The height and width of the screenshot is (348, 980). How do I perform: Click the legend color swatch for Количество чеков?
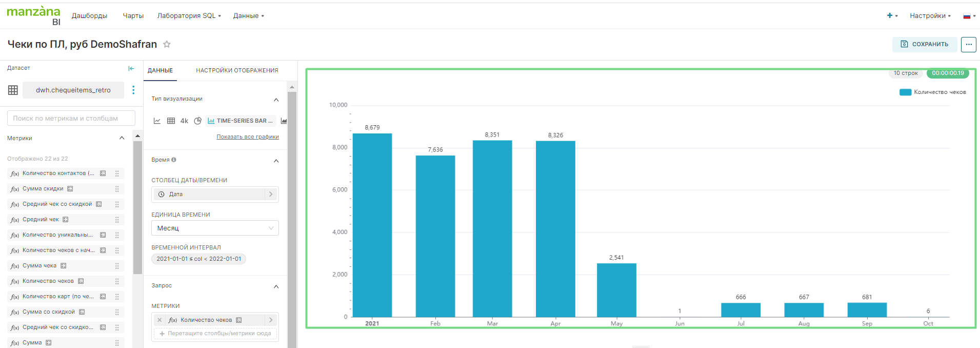(905, 92)
